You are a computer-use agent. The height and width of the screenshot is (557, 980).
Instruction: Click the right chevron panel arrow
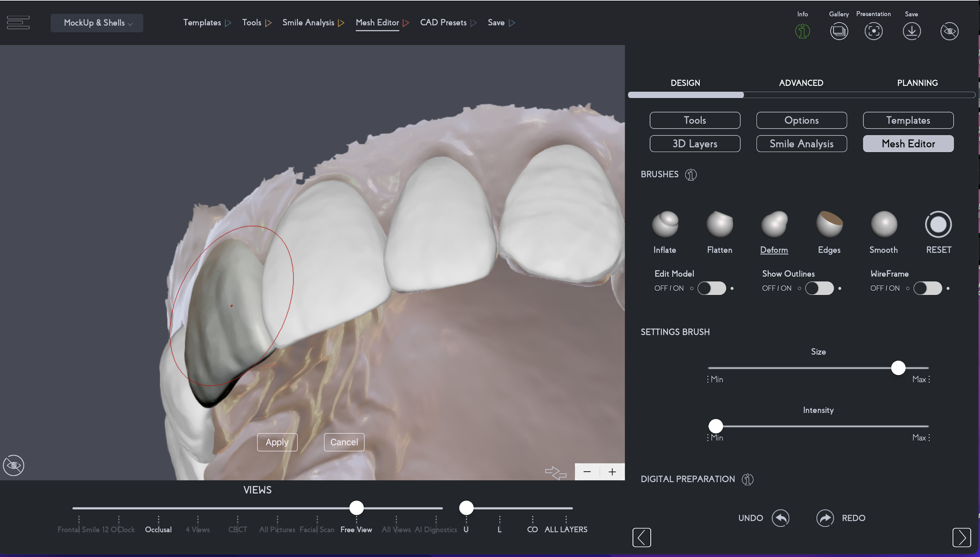tap(961, 537)
